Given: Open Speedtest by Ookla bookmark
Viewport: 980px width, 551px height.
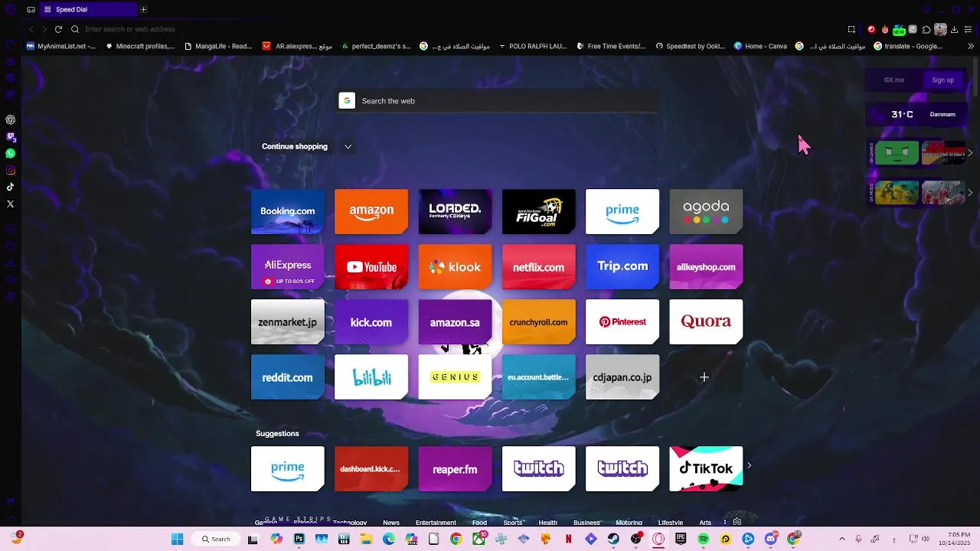Looking at the screenshot, I should (x=690, y=46).
